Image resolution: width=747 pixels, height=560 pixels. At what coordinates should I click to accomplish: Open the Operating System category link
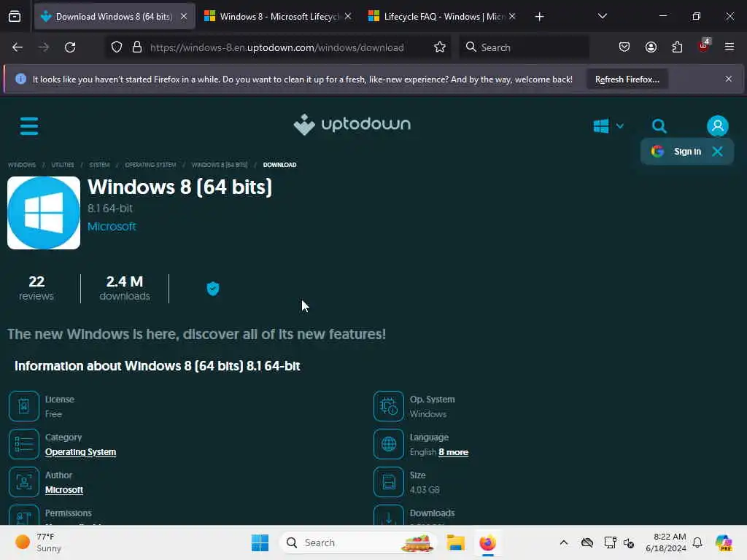[80, 452]
